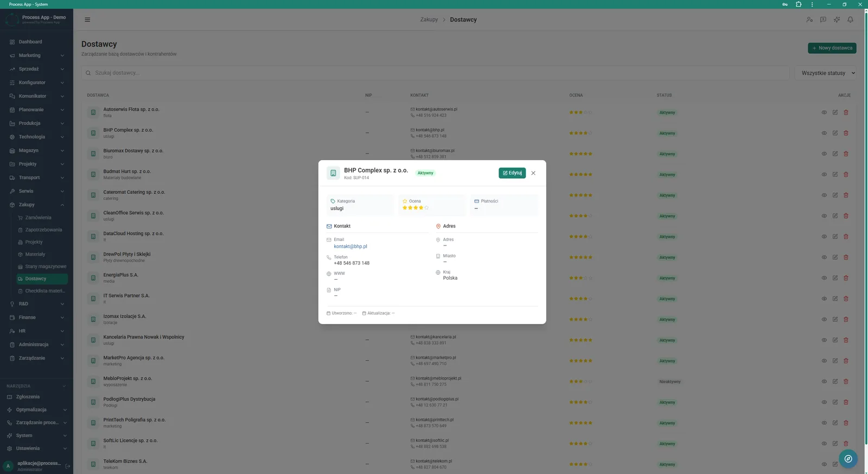Screen dimensions: 868x474
Task: View details of Biuromax Dostawy row
Action: pos(824,154)
